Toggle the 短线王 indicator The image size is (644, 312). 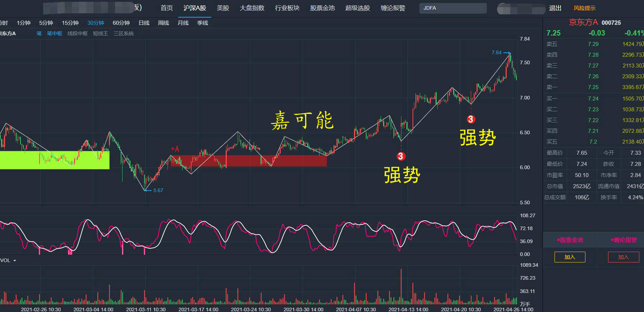(101, 33)
